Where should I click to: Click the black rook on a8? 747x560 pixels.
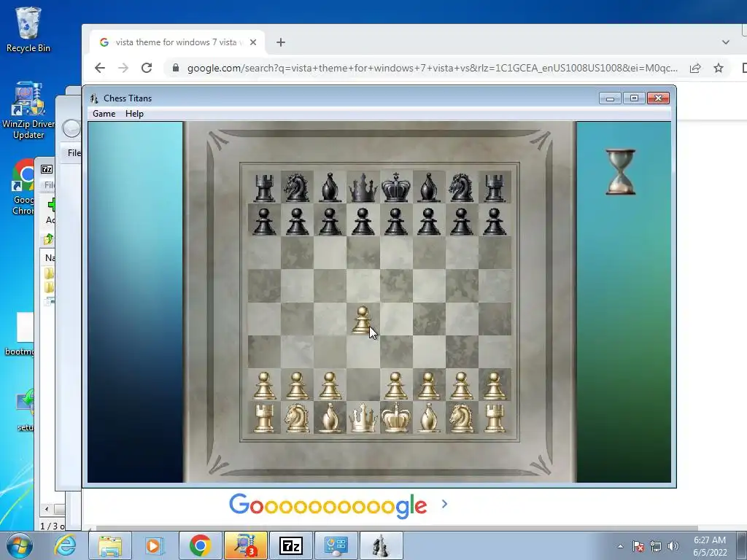[x=264, y=188]
